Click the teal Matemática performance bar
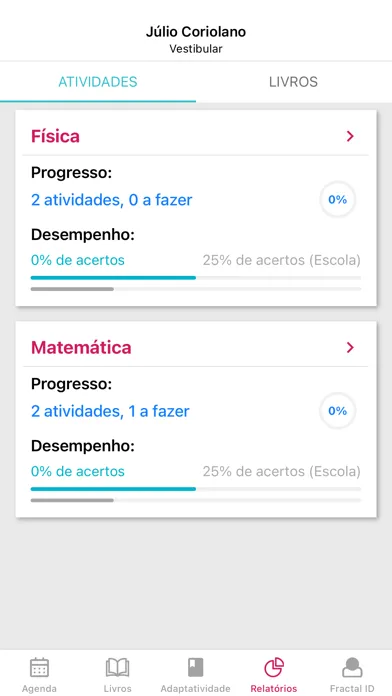Viewport: 392px width, 696px height. (113, 489)
